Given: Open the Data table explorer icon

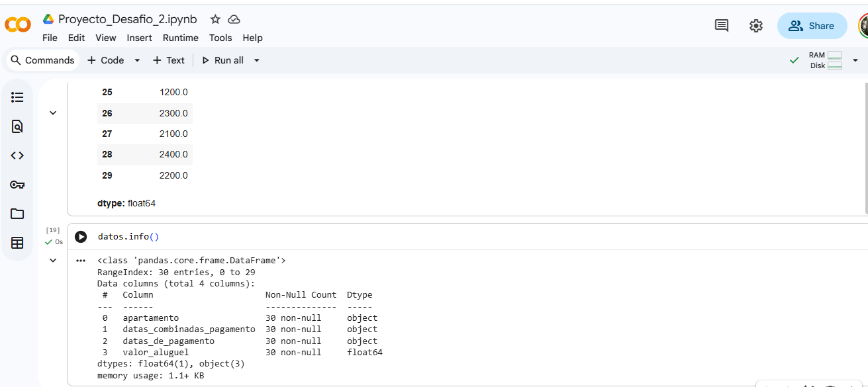Looking at the screenshot, I should click(18, 243).
